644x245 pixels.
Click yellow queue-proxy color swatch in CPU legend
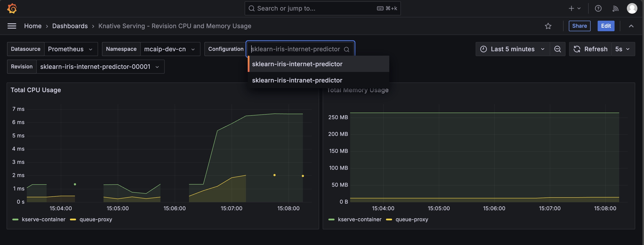(x=73, y=219)
